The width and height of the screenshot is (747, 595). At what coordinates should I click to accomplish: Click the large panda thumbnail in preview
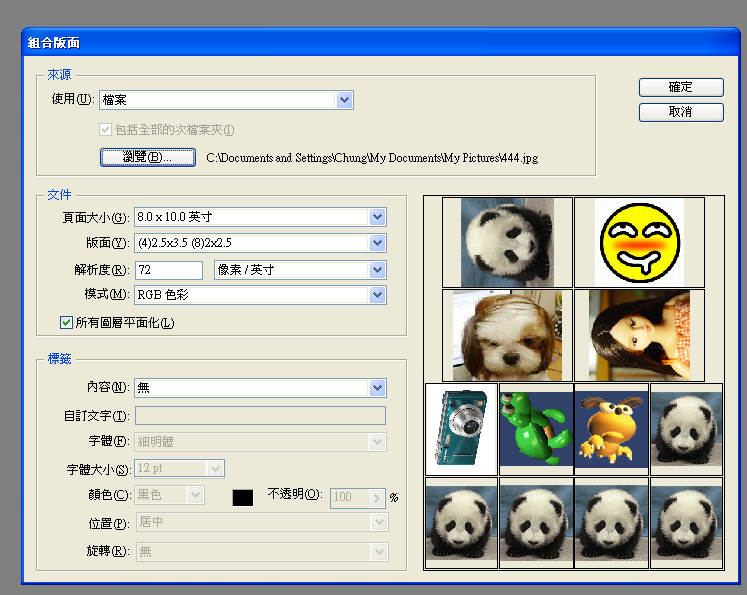click(x=507, y=241)
